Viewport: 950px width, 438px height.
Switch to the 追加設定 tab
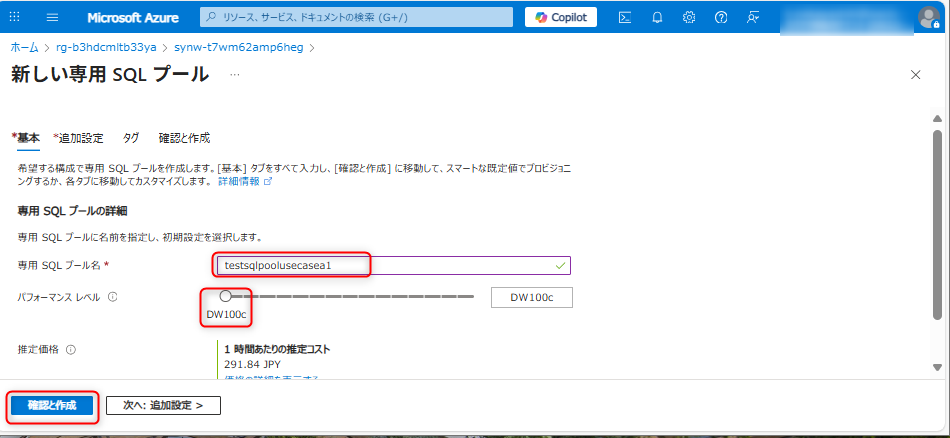coord(79,138)
